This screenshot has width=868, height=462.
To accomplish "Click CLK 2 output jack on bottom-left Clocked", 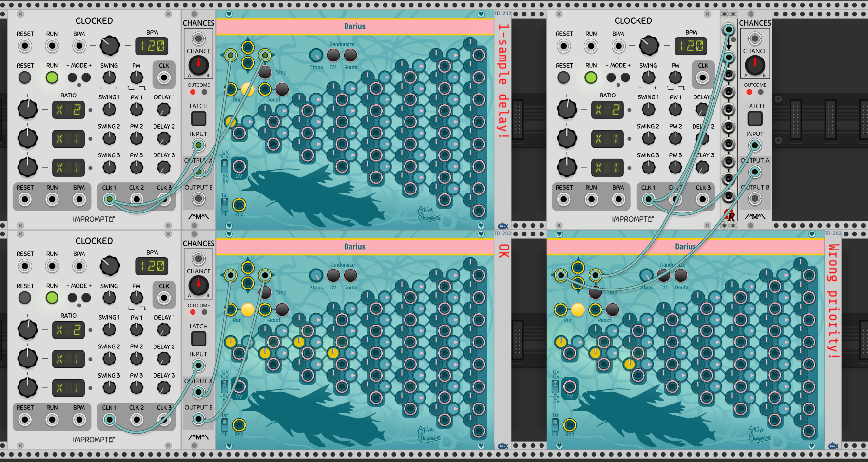I will [137, 420].
